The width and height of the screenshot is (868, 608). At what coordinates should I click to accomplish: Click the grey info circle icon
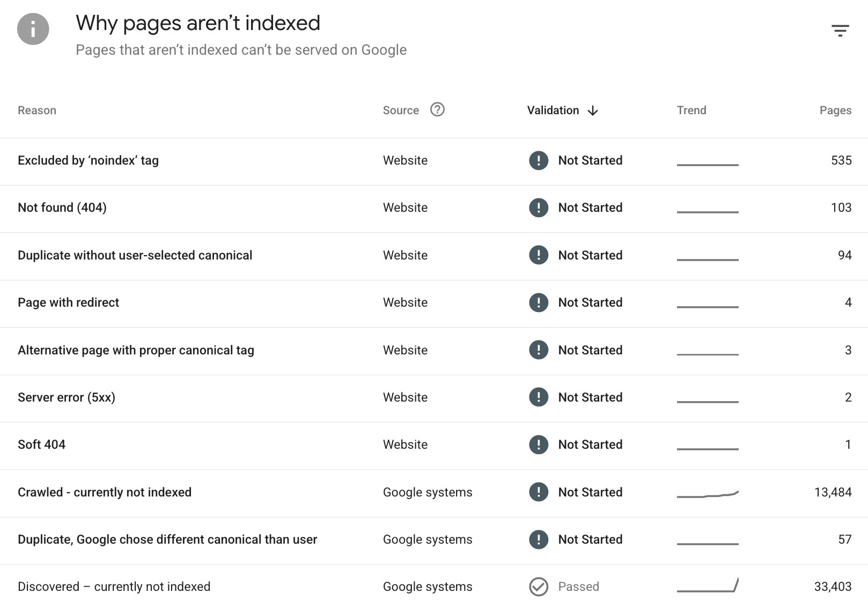pyautogui.click(x=33, y=29)
